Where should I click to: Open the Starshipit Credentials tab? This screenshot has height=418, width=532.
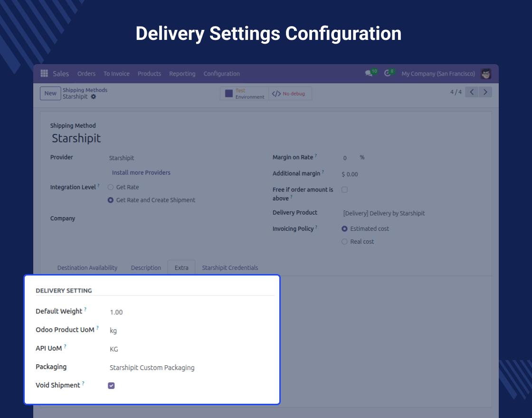(230, 268)
